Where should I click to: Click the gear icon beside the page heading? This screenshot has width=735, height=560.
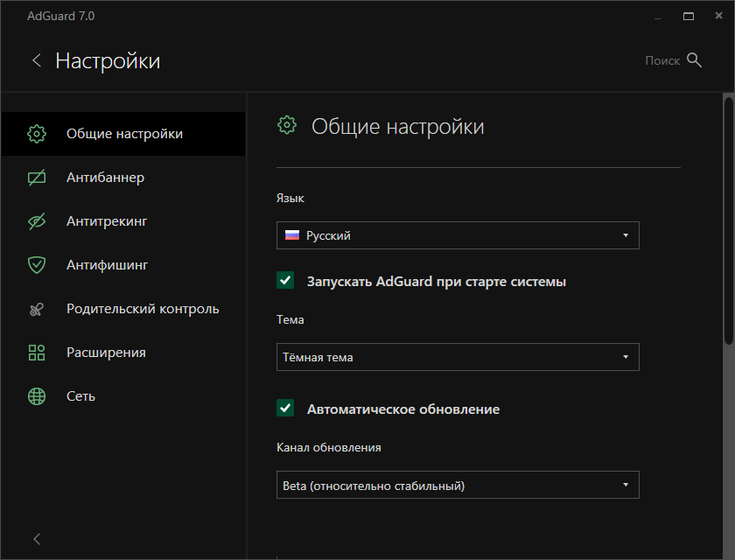tap(287, 126)
